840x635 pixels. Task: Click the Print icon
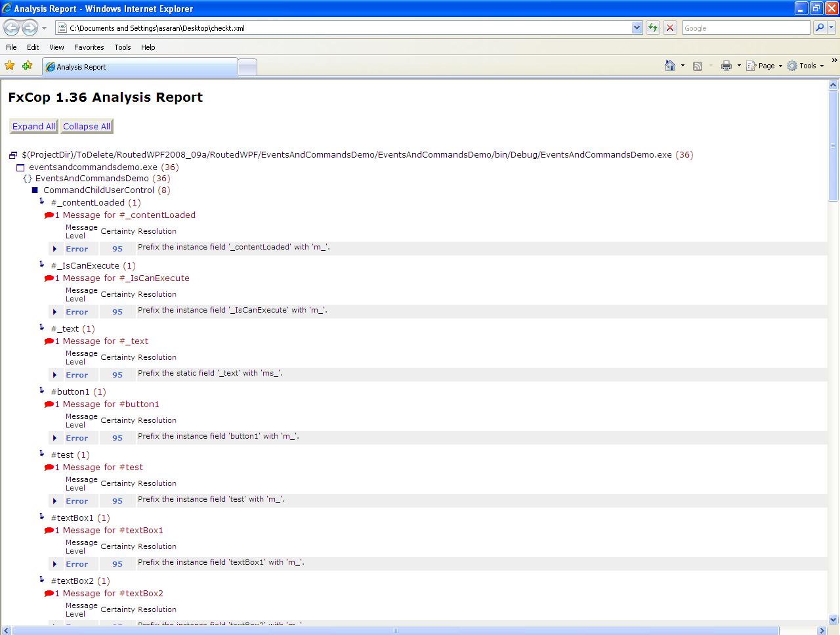[x=726, y=66]
